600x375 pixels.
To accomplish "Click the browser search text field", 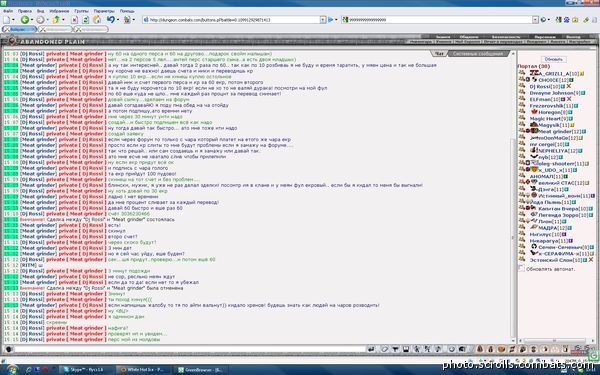I will (440, 20).
